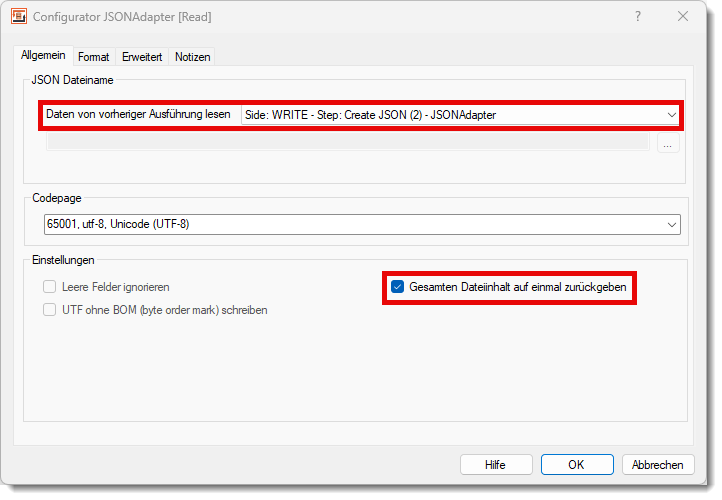722x500 pixels.
Task: Click the '65001, utf-8, Unicode' codepage text
Action: click(x=118, y=224)
